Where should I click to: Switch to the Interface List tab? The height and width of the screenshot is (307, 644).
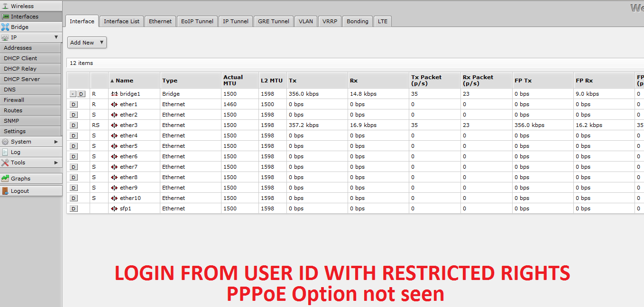[x=122, y=21]
